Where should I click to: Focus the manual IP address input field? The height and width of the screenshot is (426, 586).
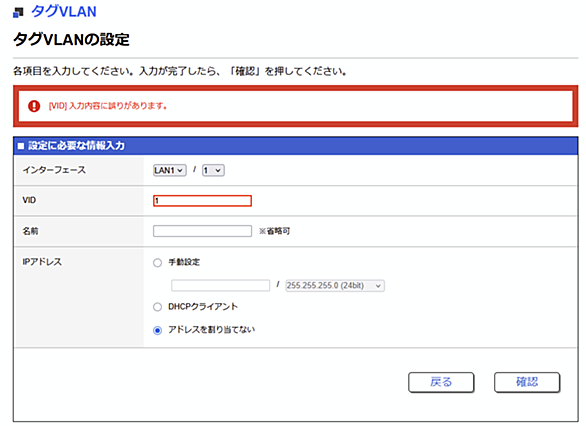pos(220,286)
